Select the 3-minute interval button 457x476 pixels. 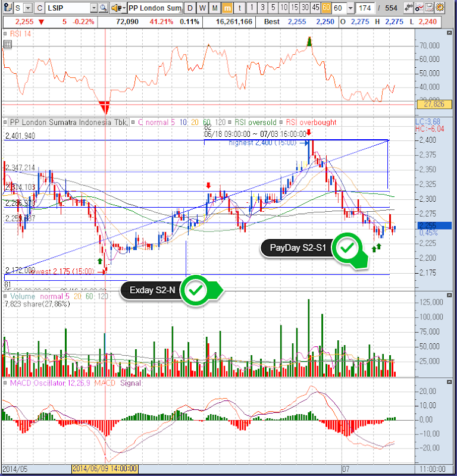(262, 8)
